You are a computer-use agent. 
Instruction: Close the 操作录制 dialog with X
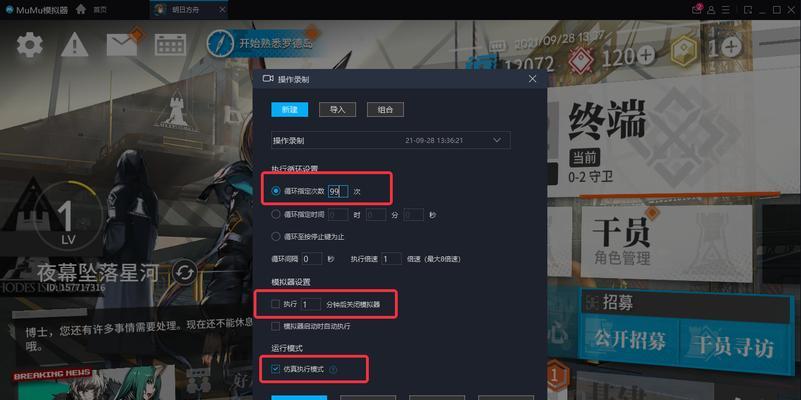[x=532, y=79]
